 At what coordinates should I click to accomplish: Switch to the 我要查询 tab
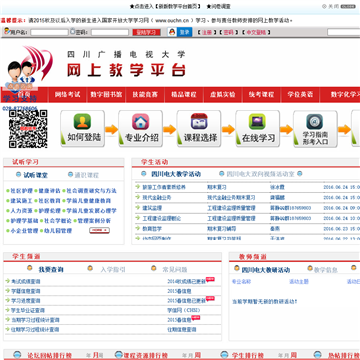pyautogui.click(x=51, y=269)
